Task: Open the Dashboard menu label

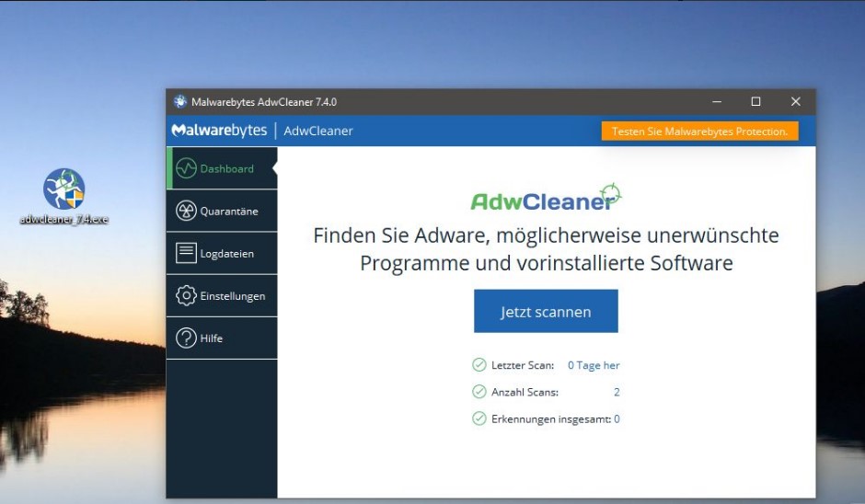Action: click(x=226, y=168)
